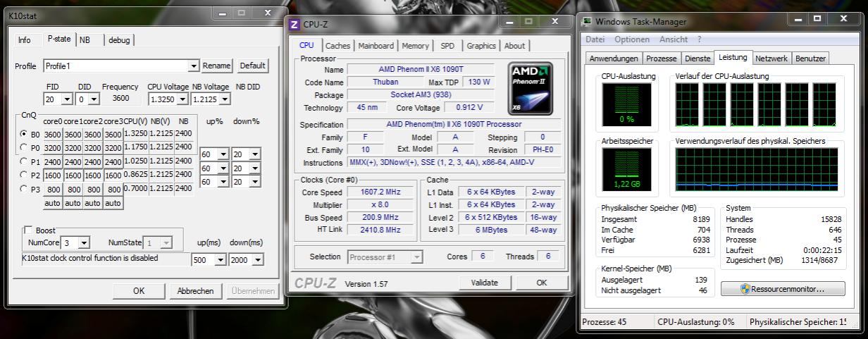The image size is (868, 339).
Task: Open the Ressourcenmonitor from Task-Manager
Action: [783, 289]
